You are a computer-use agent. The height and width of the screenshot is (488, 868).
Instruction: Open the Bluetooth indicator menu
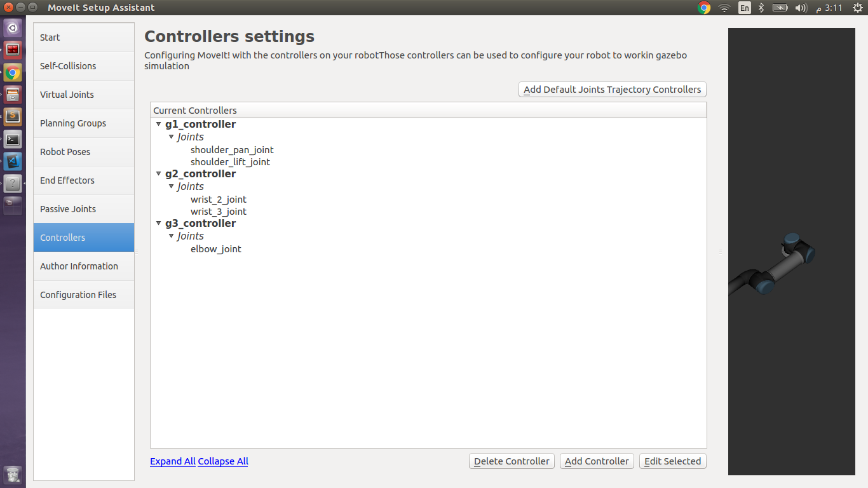point(761,8)
